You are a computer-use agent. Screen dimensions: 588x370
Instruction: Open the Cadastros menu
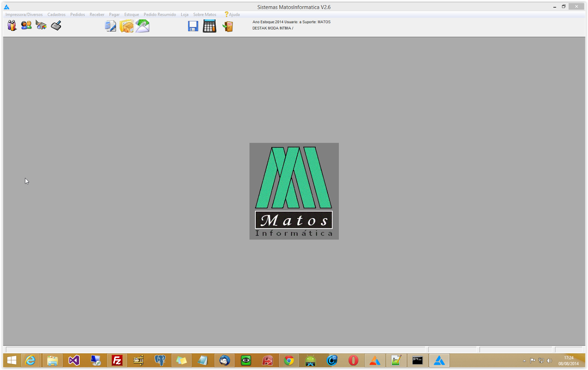(x=56, y=14)
